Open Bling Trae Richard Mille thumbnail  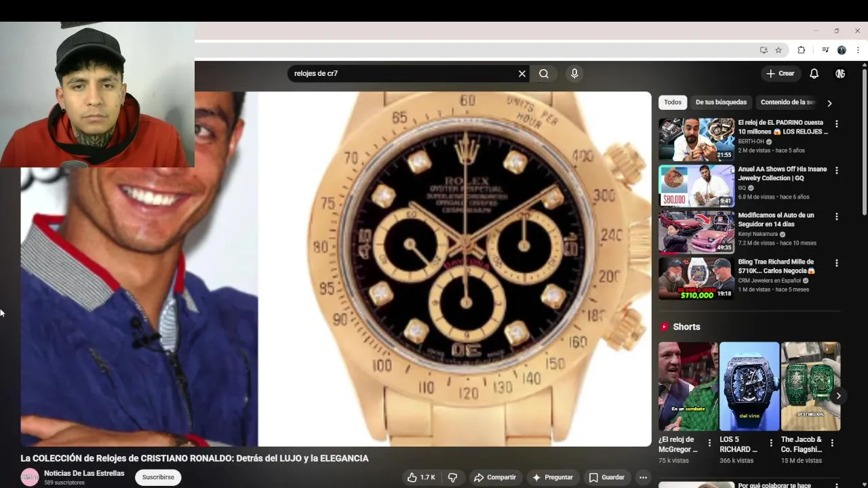pos(696,279)
